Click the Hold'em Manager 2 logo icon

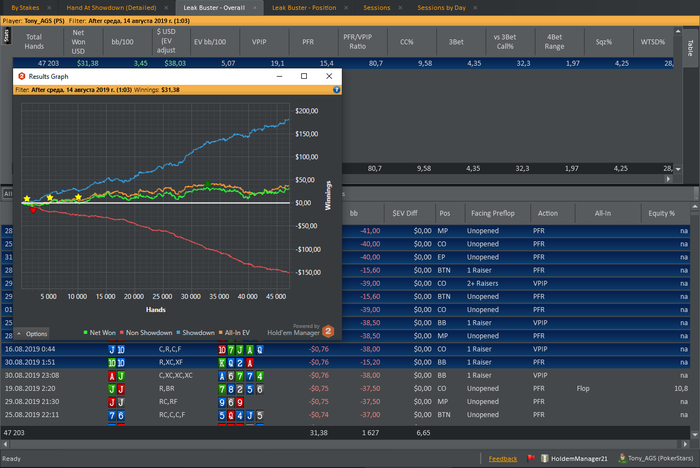click(328, 331)
